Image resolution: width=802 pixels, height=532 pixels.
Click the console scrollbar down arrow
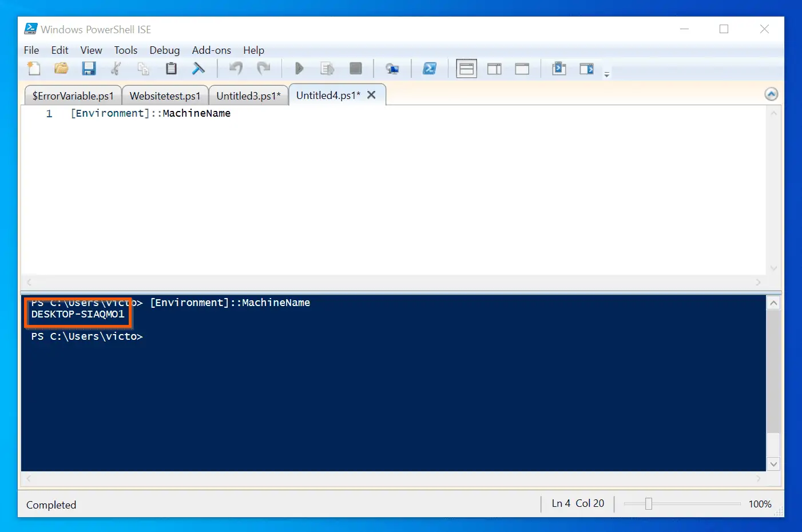773,464
